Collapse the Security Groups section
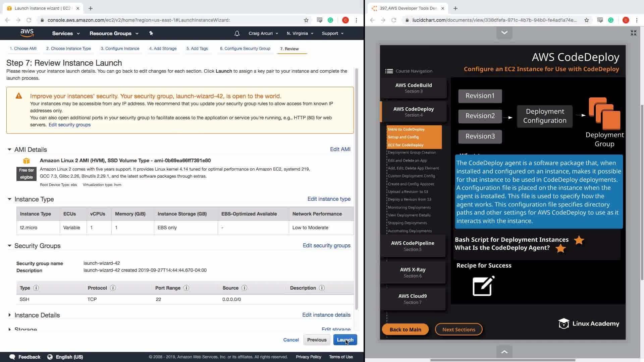The image size is (644, 362). point(9,246)
